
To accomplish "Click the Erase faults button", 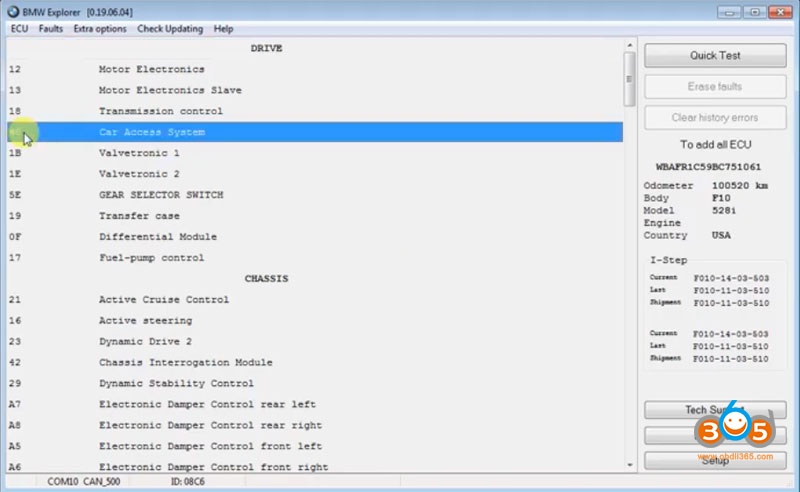I will pos(715,87).
